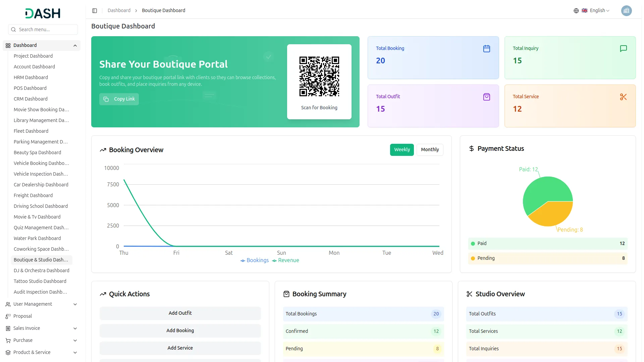Screen dimensions: 644x362
Task: Open DJ & Orchestra Dashboard
Action: (42, 270)
